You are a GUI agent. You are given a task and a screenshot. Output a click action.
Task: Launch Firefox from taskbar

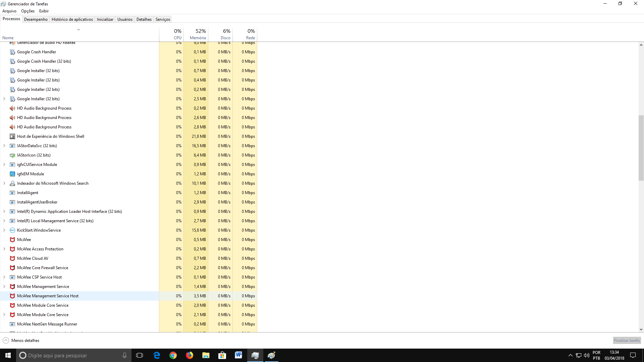190,355
